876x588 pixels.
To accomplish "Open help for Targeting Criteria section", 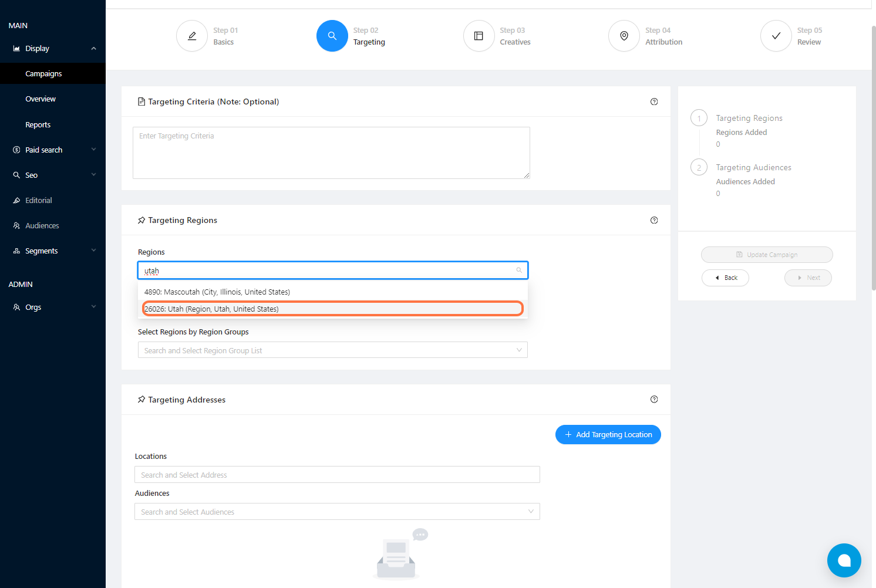I will pyautogui.click(x=654, y=102).
